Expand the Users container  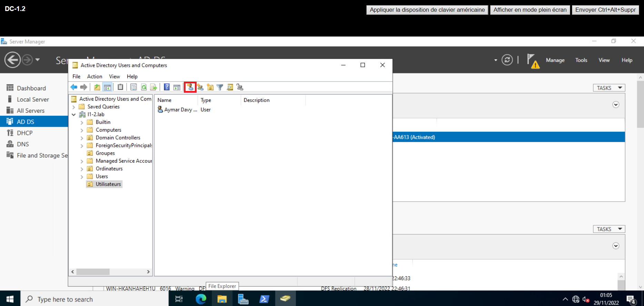pos(82,177)
